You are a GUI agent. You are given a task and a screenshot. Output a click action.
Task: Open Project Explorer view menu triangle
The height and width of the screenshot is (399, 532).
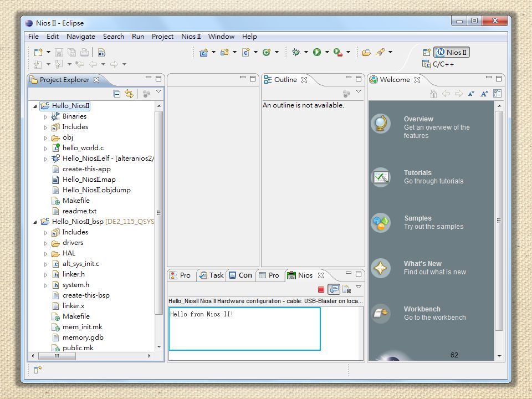[x=158, y=91]
